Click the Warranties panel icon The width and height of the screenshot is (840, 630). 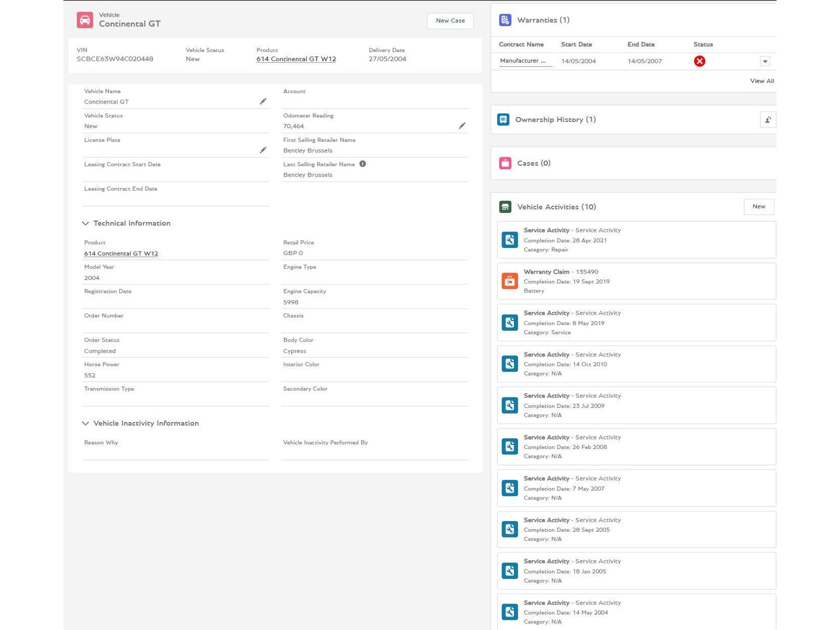point(505,20)
